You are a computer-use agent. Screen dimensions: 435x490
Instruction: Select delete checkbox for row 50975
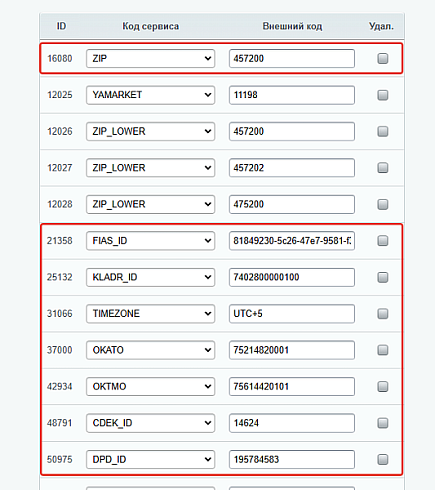click(383, 459)
